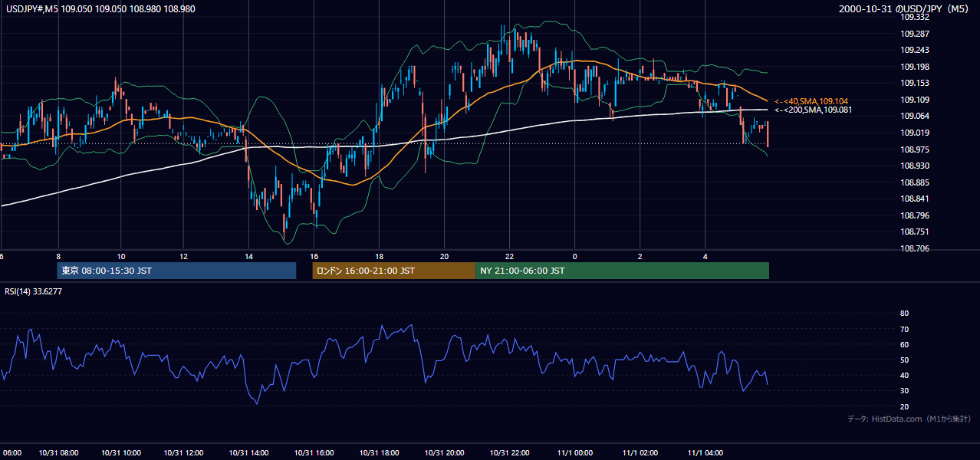Viewport: 980px width, 460px height.
Task: Click the '10/31 18:00' time axis label
Action: tap(379, 453)
